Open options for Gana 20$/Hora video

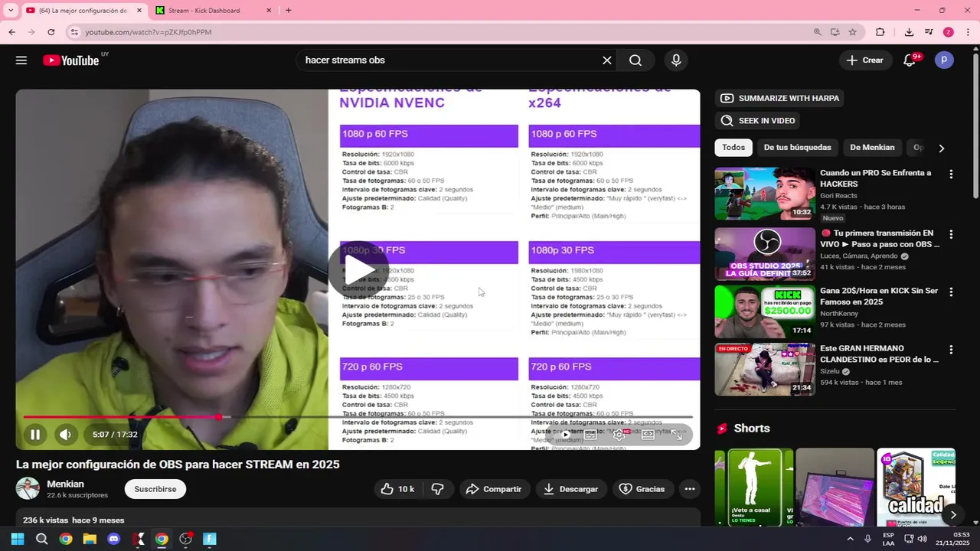point(951,292)
